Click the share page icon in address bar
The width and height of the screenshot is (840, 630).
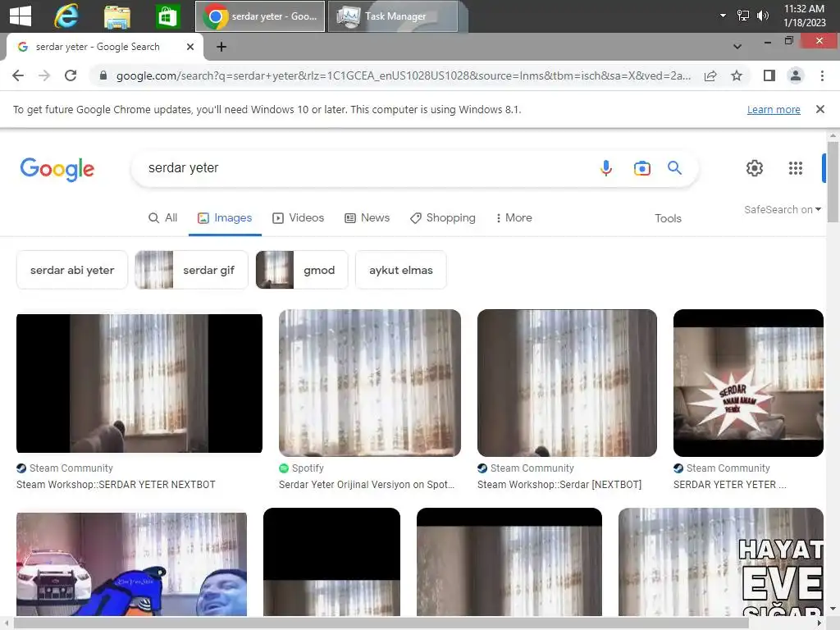[x=710, y=75]
